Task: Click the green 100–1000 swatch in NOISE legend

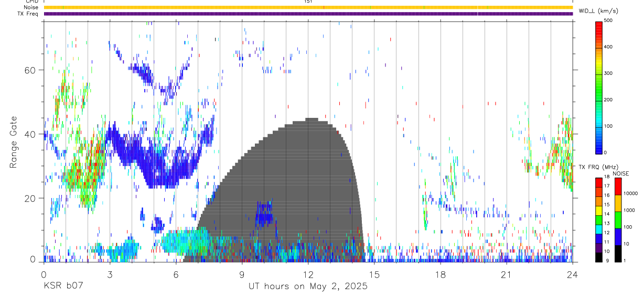Action: [x=618, y=220]
